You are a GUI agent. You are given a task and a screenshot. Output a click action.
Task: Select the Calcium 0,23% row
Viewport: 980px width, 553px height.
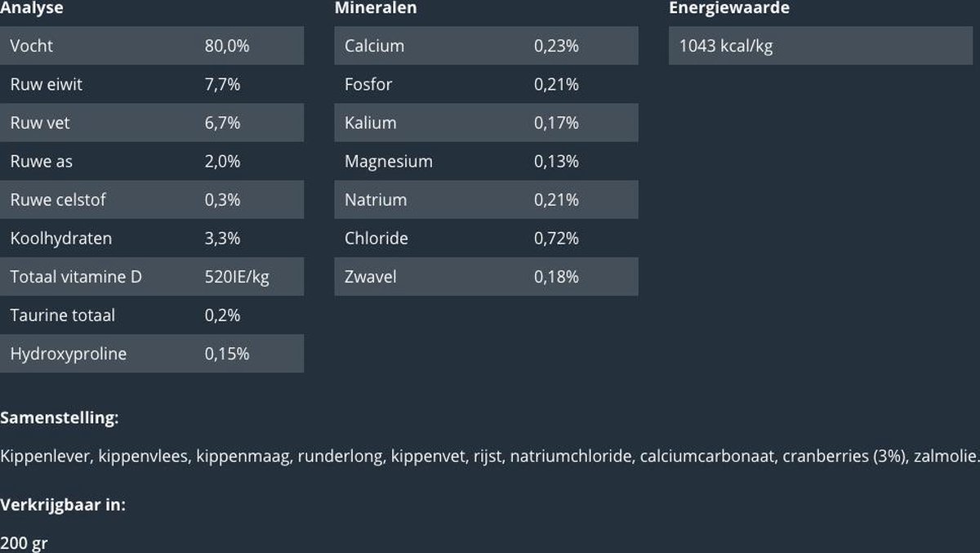[486, 46]
